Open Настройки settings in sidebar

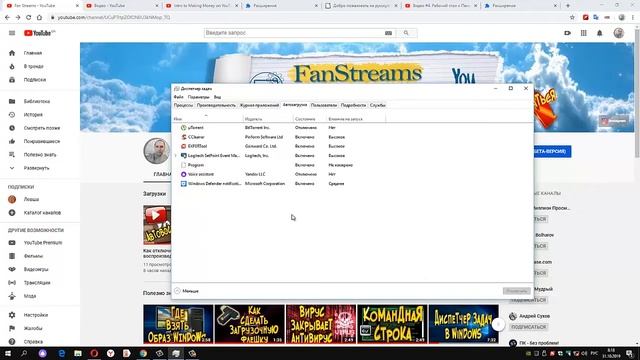36,315
